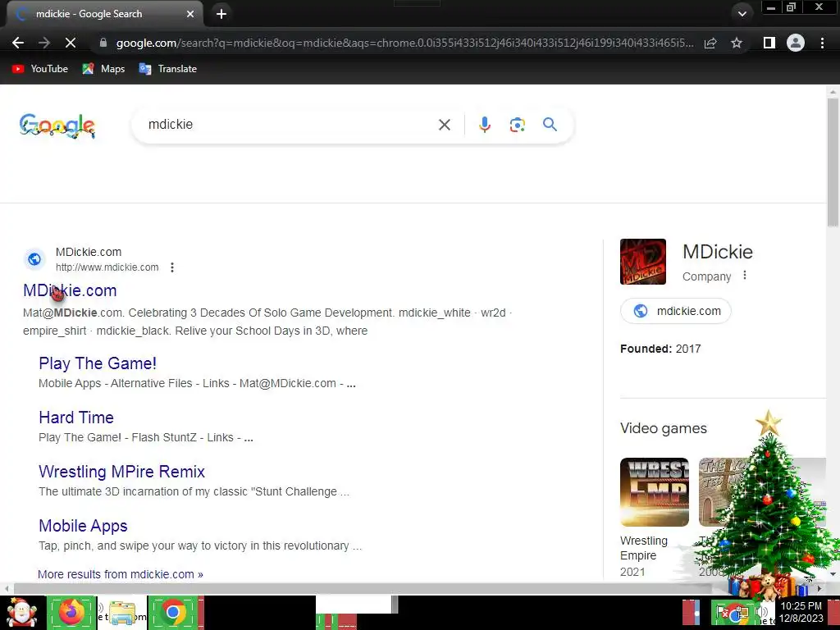Click the Wrestling Empire game title
Screen dimensions: 840x630
(643, 548)
